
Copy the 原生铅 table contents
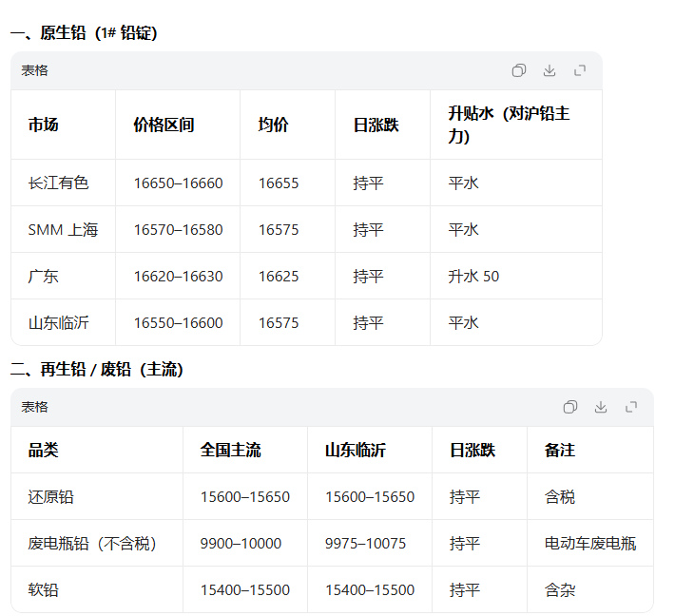pos(519,70)
